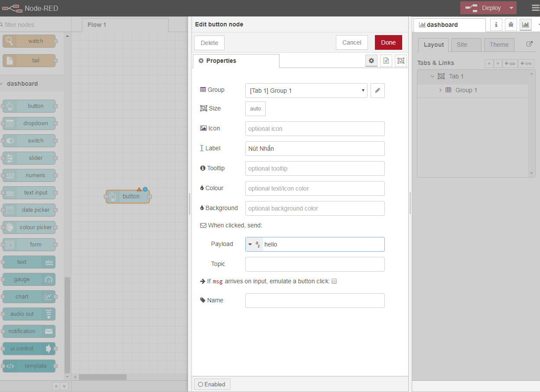Toggle the Enabled node state button
The height and width of the screenshot is (392, 540).
tap(212, 384)
